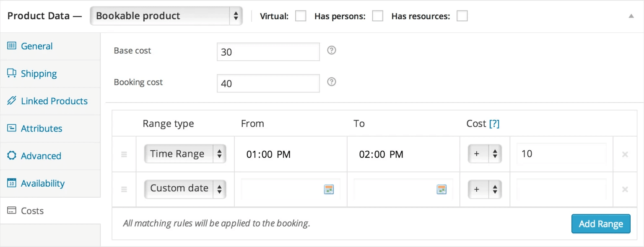The image size is (644, 247).
Task: Focus the Base cost input field
Action: tap(268, 52)
